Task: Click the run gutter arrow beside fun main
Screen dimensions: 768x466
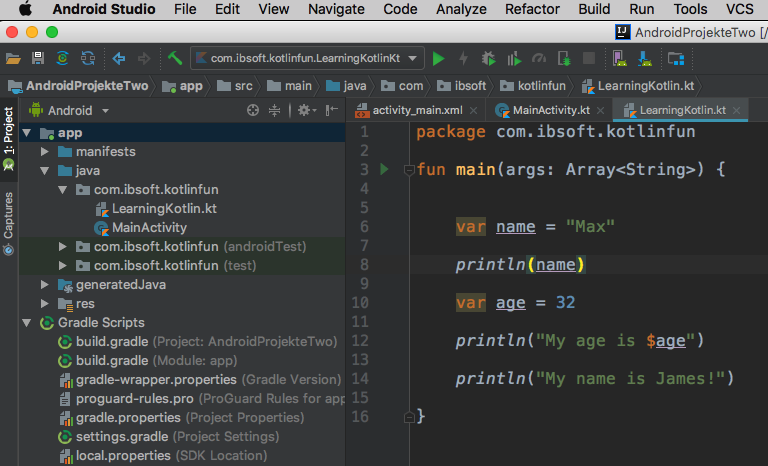Action: coord(385,169)
